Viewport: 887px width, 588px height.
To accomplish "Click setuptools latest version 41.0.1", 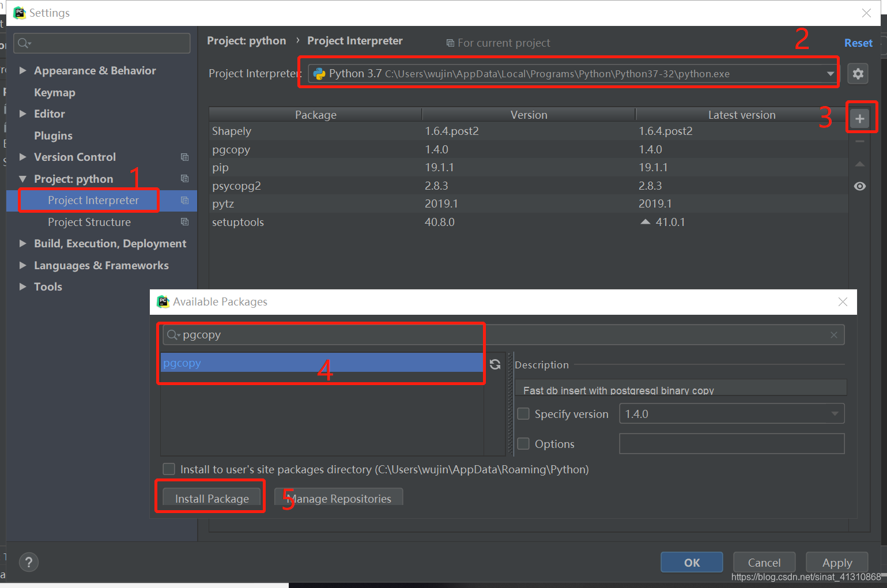I will [x=670, y=222].
